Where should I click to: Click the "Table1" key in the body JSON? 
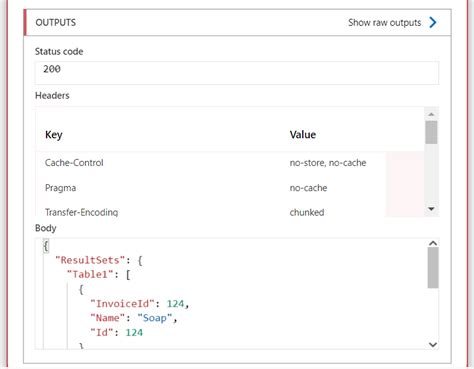click(90, 274)
